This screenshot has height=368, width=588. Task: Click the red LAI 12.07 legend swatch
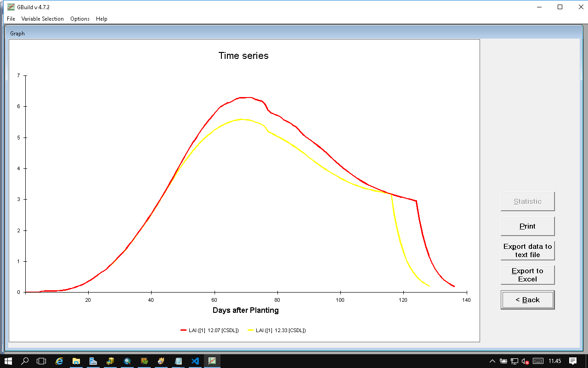pyautogui.click(x=184, y=330)
